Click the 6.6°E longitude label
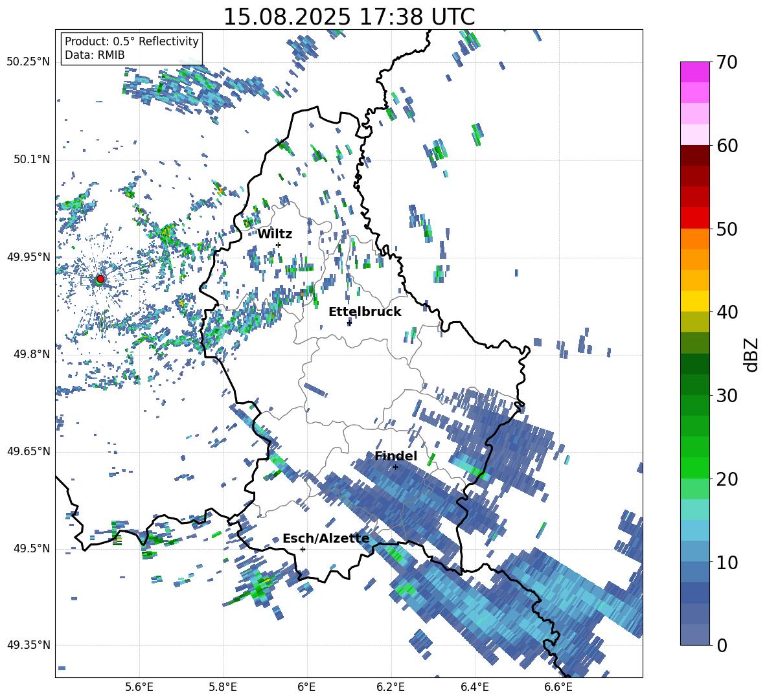767x700 pixels. click(x=558, y=687)
